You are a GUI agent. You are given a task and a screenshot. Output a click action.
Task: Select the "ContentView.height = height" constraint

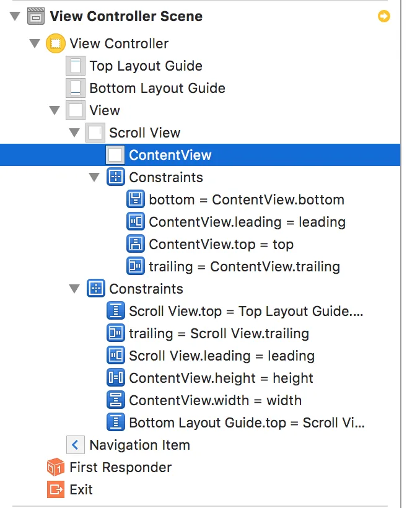coord(221,378)
